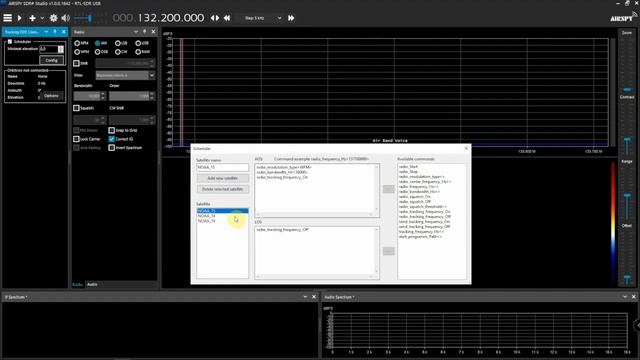
Task: Click Add new satellite button
Action: (x=222, y=178)
